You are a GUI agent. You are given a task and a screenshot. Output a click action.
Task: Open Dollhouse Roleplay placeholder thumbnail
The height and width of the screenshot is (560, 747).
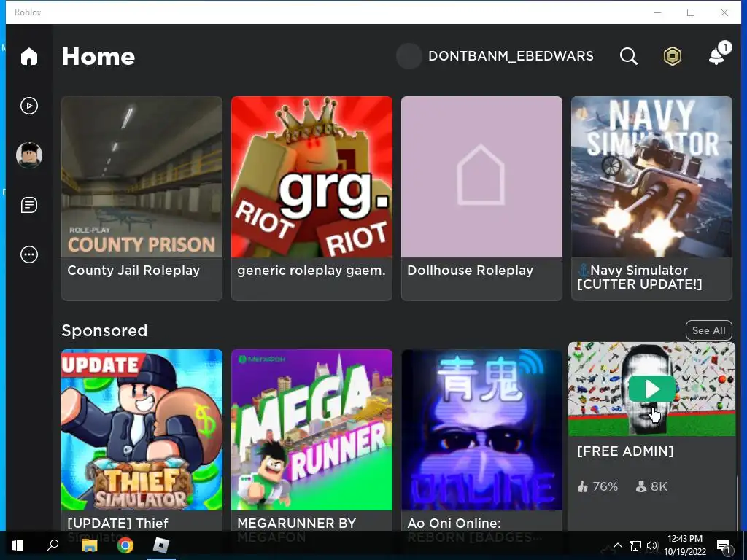click(x=481, y=176)
